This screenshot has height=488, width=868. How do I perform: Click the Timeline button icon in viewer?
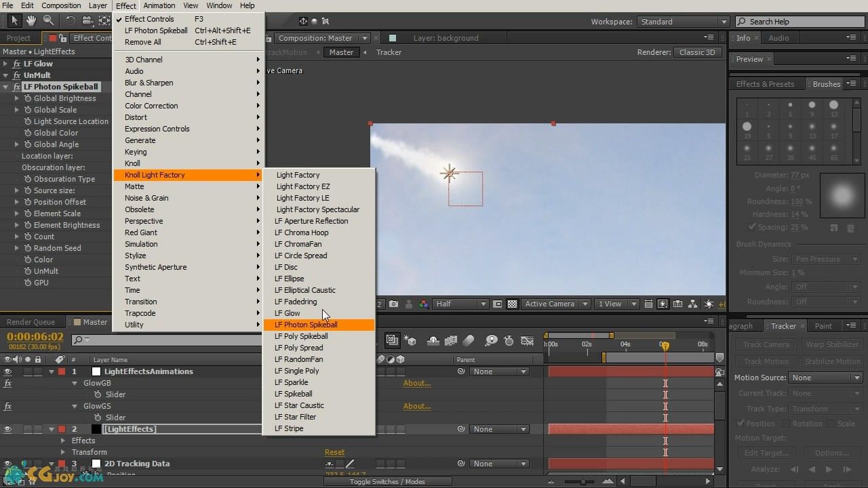click(679, 304)
